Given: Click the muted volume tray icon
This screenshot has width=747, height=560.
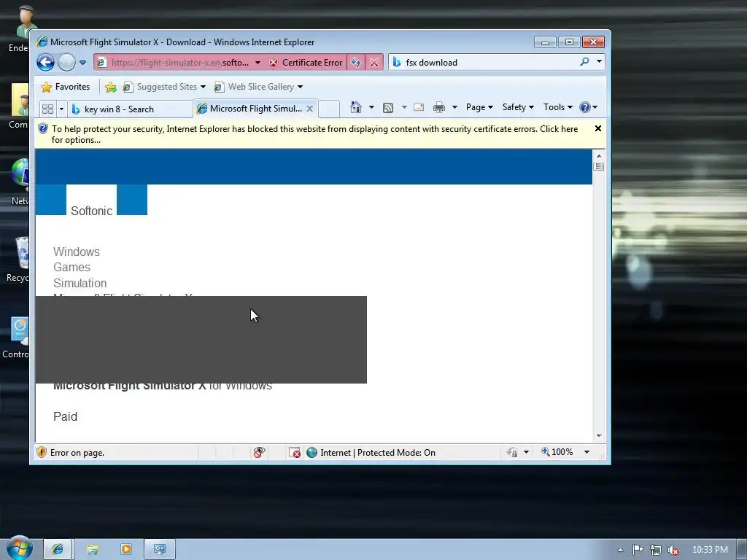Looking at the screenshot, I should pyautogui.click(x=673, y=551).
